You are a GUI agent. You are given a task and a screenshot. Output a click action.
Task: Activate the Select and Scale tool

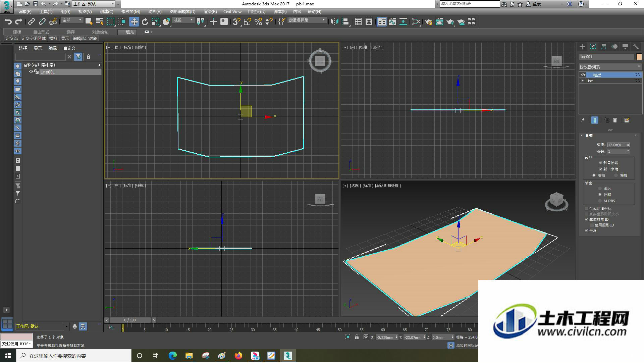(156, 22)
